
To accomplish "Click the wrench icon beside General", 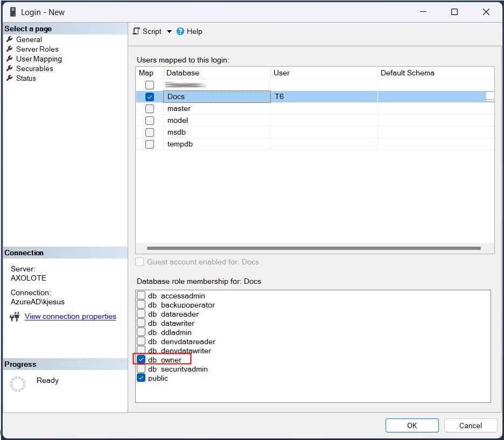I will tap(10, 39).
